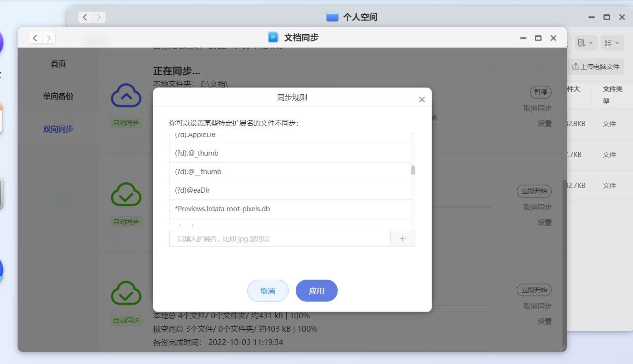Click the green checkmark cloud icon of the bottom sync task

click(x=126, y=293)
